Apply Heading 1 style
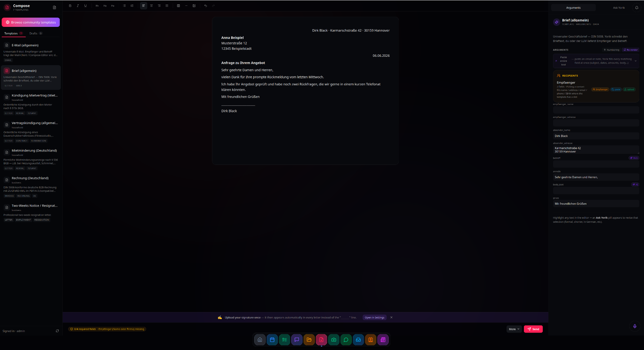The width and height of the screenshot is (644, 350). point(97,6)
